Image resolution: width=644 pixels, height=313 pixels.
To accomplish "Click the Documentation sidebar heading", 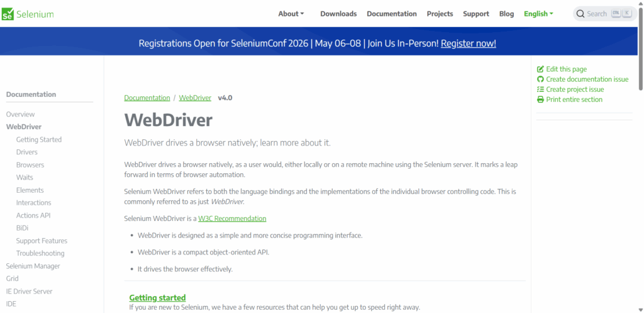I will point(31,94).
